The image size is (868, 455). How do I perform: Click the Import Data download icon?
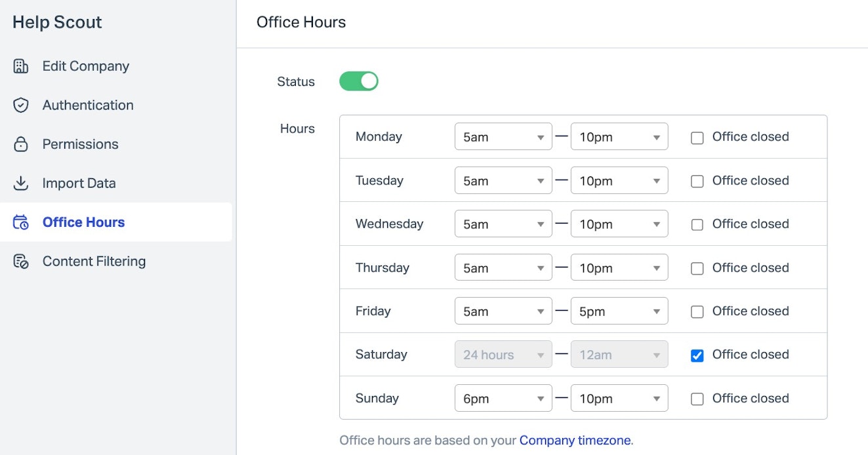pos(21,183)
